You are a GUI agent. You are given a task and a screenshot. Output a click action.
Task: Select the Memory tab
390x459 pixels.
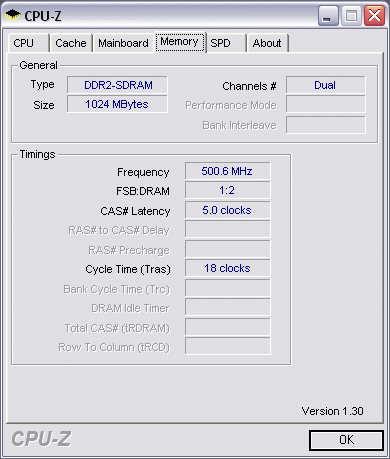pyautogui.click(x=180, y=42)
